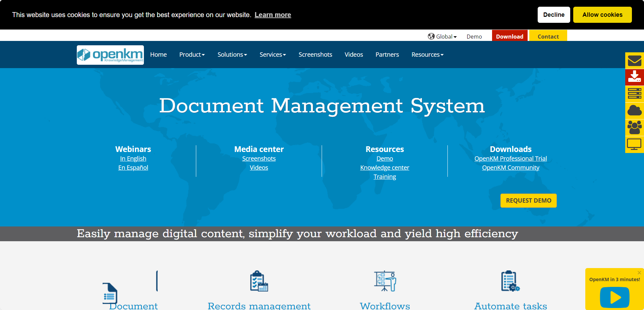
Task: Click the Media center heading
Action: tap(259, 149)
